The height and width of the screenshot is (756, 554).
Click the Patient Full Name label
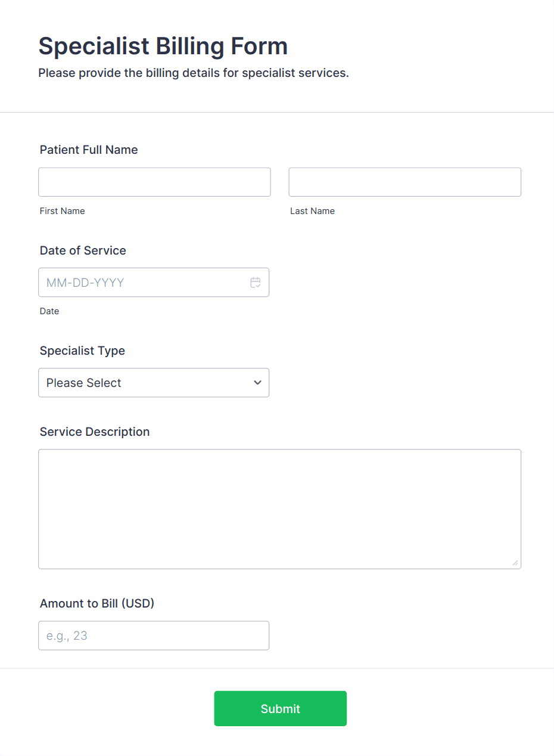pyautogui.click(x=88, y=150)
